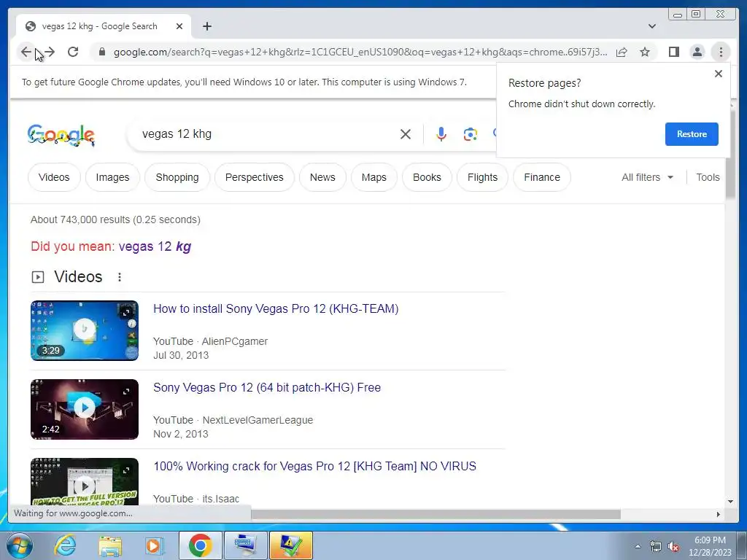Open '100% Working crack for Vegas Pro 12' link
The width and height of the screenshot is (747, 560).
pyautogui.click(x=314, y=466)
